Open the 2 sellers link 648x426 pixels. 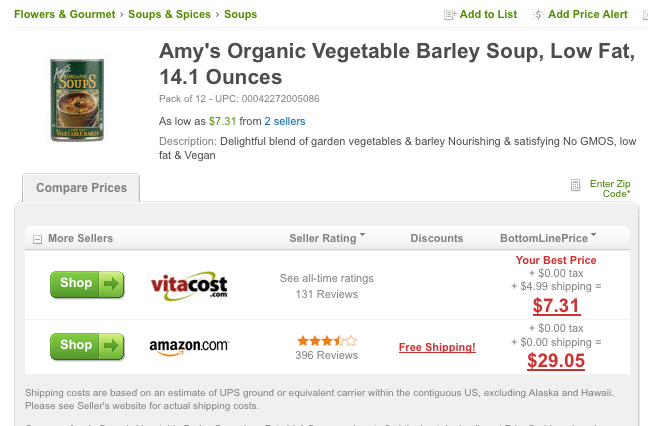pos(285,121)
